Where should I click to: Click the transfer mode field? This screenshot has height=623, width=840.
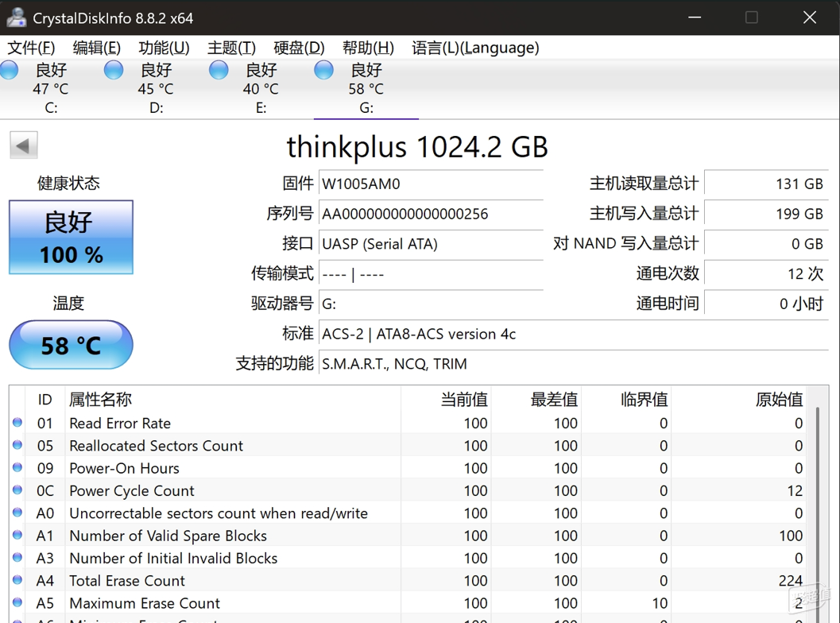click(432, 273)
